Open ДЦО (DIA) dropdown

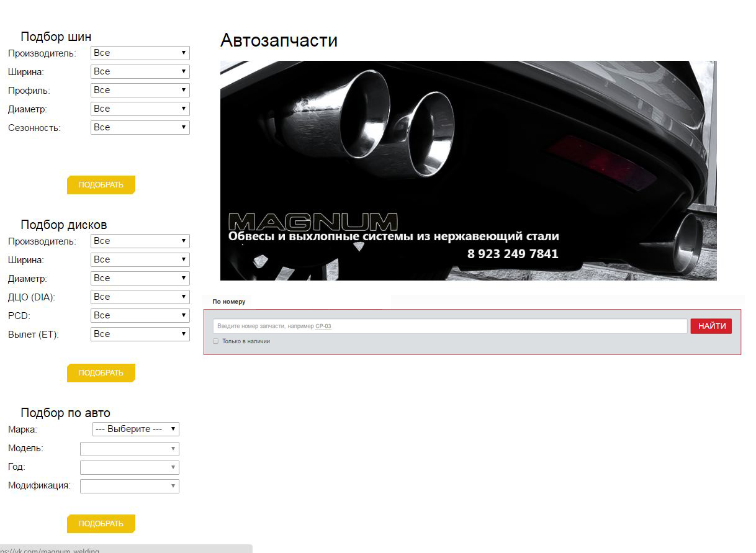coord(140,297)
